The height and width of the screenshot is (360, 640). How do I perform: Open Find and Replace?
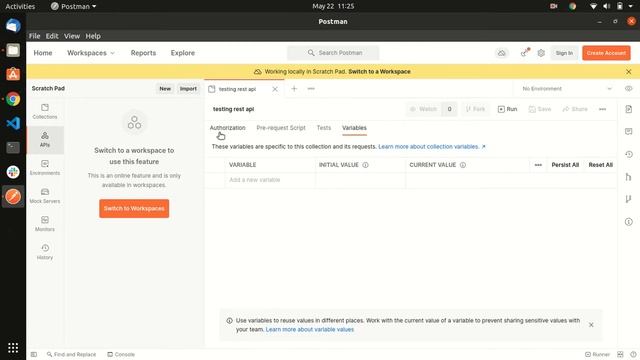coord(71,354)
